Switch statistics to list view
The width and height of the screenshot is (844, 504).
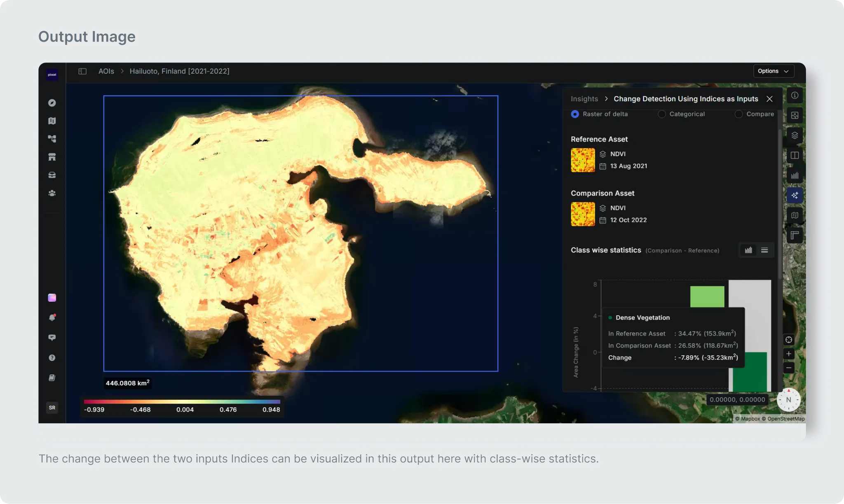pyautogui.click(x=764, y=250)
